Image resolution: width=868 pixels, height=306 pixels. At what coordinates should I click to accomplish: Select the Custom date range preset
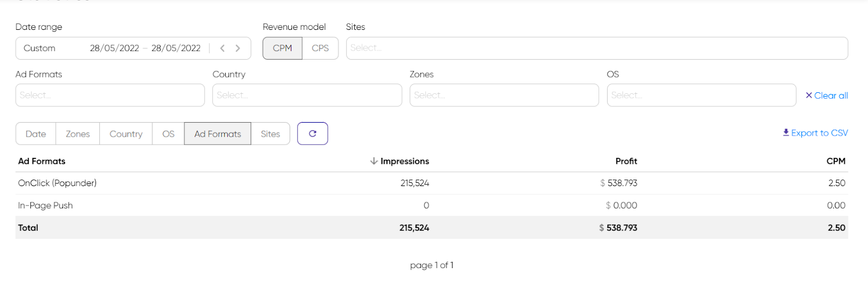(40, 48)
